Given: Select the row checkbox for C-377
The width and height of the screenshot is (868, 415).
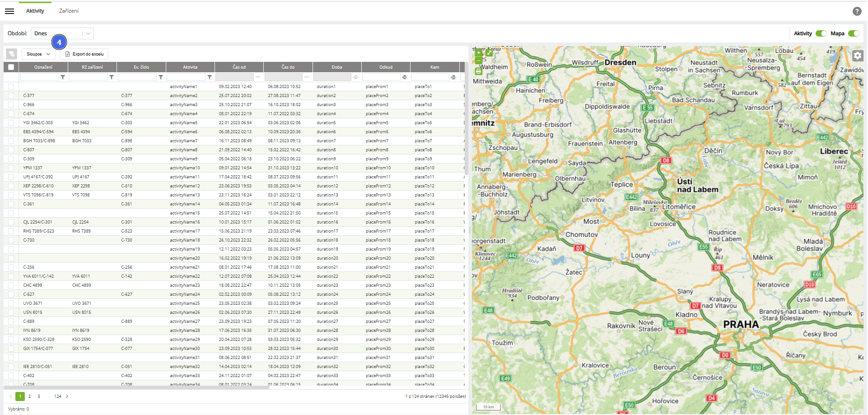Looking at the screenshot, I should click(x=11, y=96).
